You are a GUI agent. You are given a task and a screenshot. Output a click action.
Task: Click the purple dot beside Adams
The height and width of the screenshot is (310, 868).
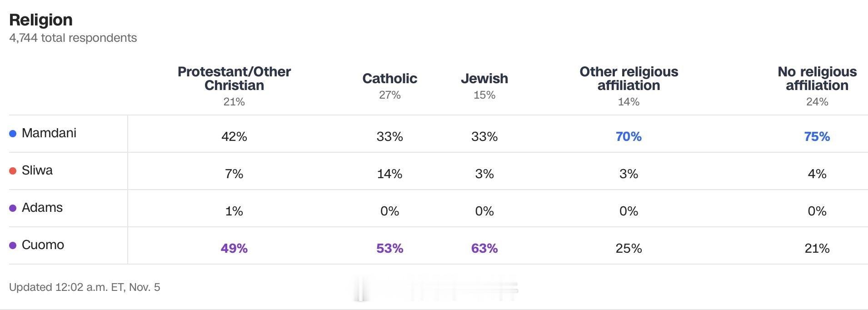point(13,208)
